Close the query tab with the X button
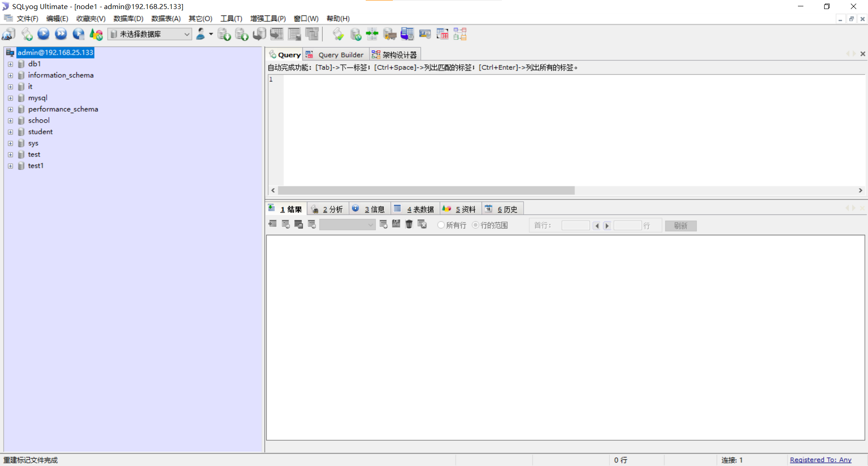This screenshot has width=868, height=466. [863, 54]
